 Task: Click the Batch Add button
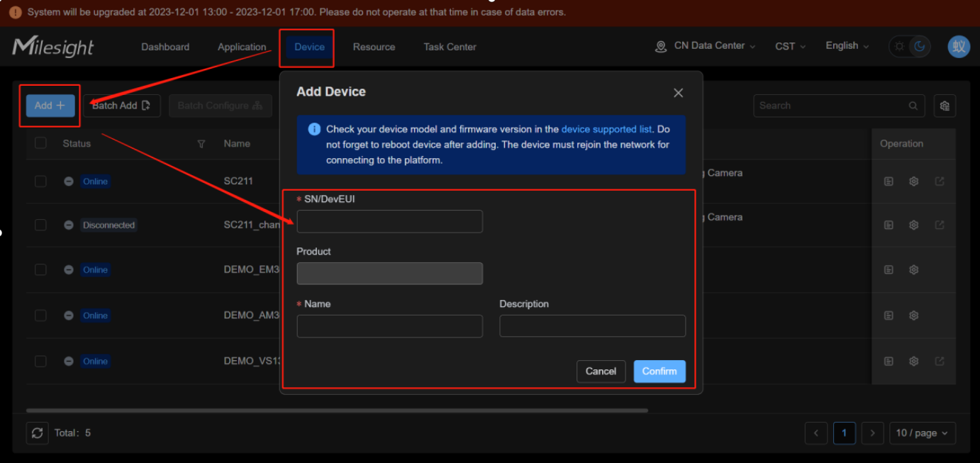pyautogui.click(x=122, y=106)
